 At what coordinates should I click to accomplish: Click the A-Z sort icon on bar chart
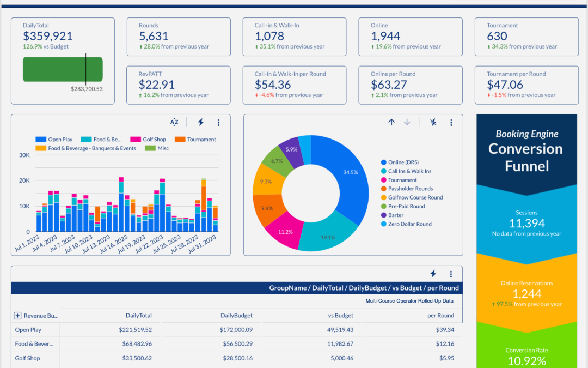pos(174,123)
